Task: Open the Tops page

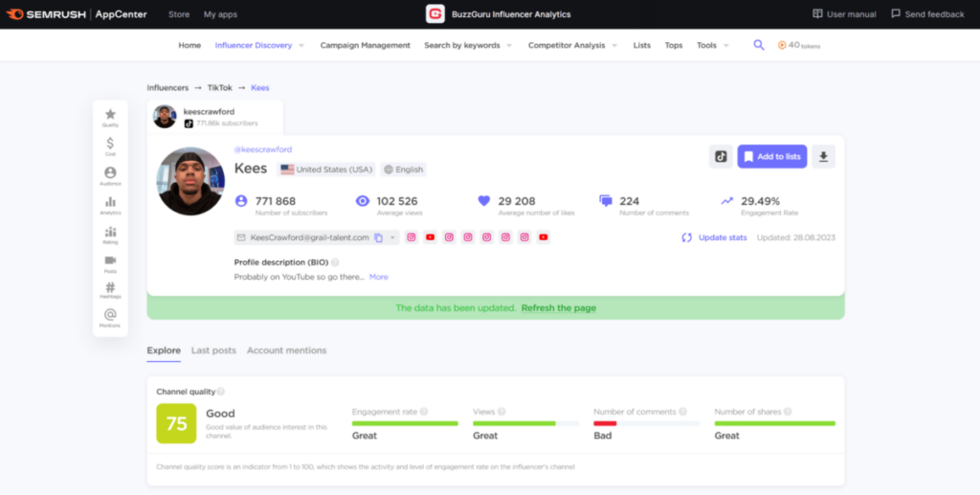Action: coord(674,45)
